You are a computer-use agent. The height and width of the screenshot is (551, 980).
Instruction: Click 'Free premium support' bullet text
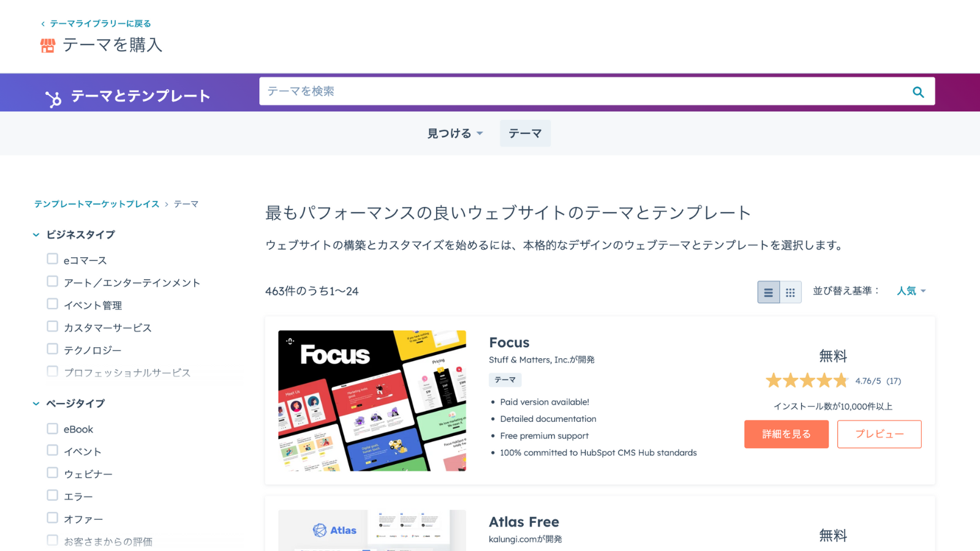(x=545, y=436)
